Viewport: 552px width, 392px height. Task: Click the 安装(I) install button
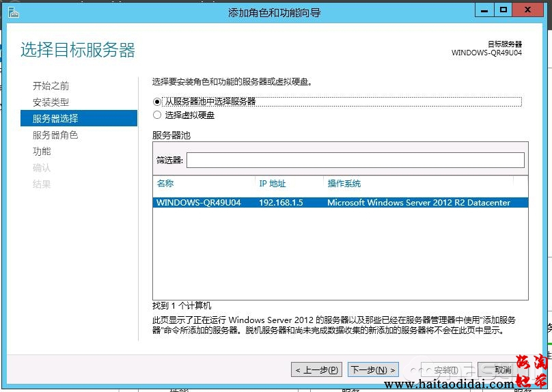(x=445, y=370)
